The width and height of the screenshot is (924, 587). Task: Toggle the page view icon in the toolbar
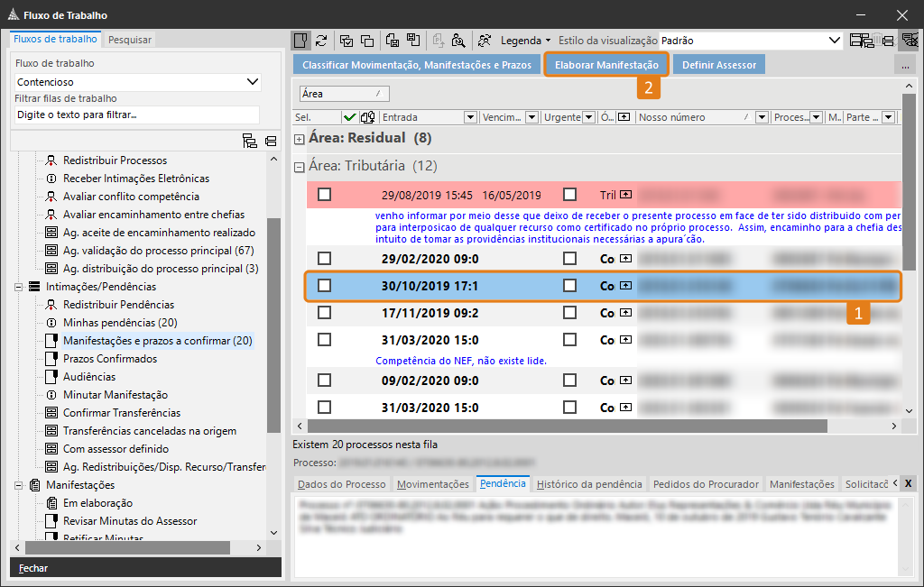coord(300,40)
